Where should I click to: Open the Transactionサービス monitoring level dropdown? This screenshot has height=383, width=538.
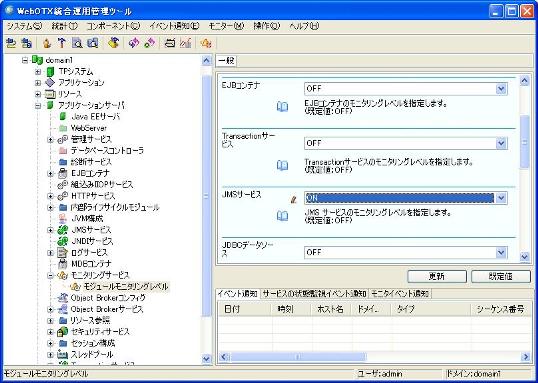pos(501,143)
